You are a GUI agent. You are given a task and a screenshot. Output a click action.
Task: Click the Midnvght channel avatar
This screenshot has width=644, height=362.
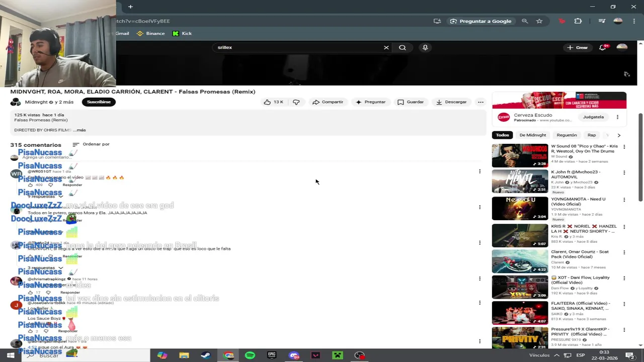16,102
